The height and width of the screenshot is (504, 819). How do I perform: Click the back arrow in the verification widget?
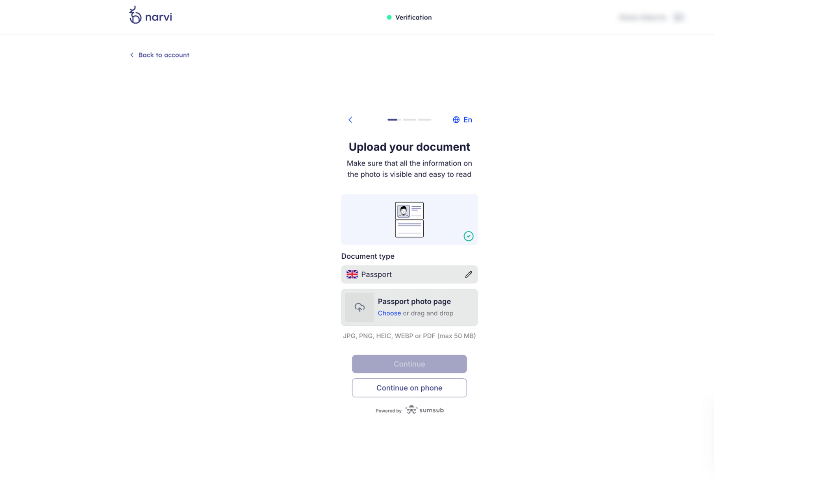[350, 120]
